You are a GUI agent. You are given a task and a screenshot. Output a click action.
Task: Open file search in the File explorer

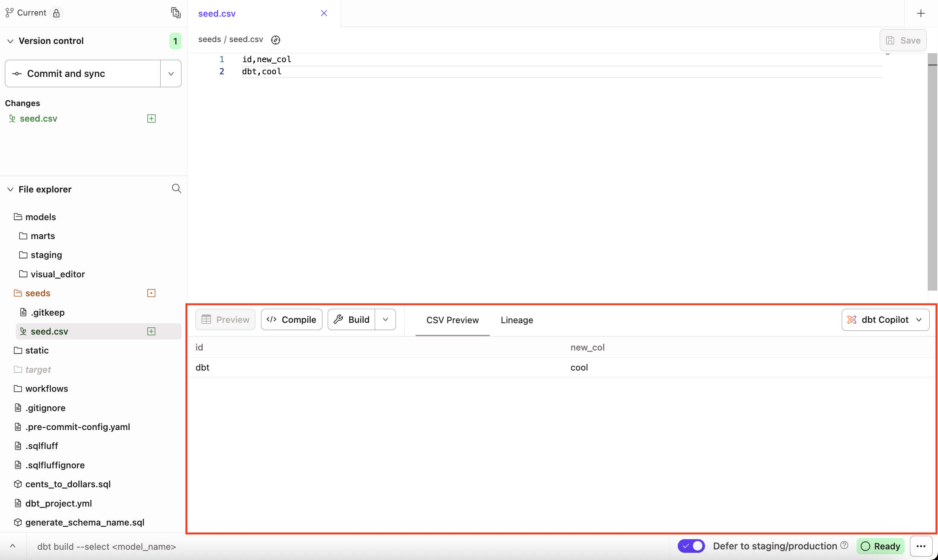pyautogui.click(x=177, y=188)
